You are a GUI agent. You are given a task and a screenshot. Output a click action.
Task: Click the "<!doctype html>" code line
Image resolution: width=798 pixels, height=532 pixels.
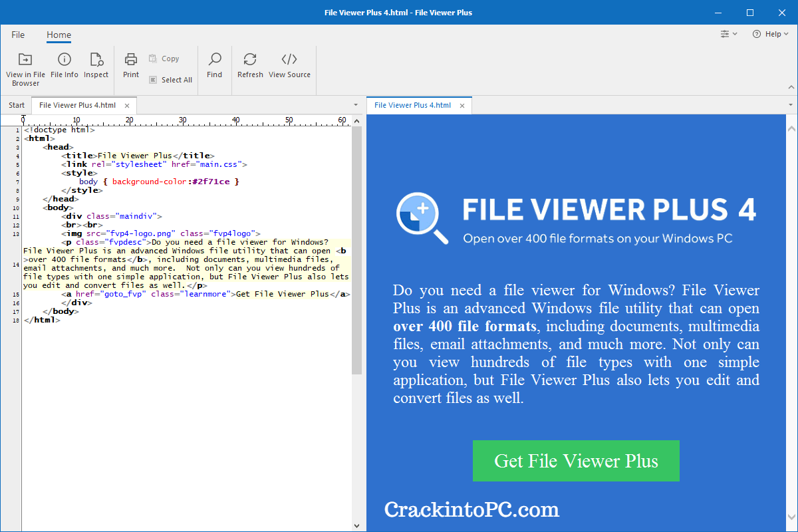pyautogui.click(x=59, y=130)
